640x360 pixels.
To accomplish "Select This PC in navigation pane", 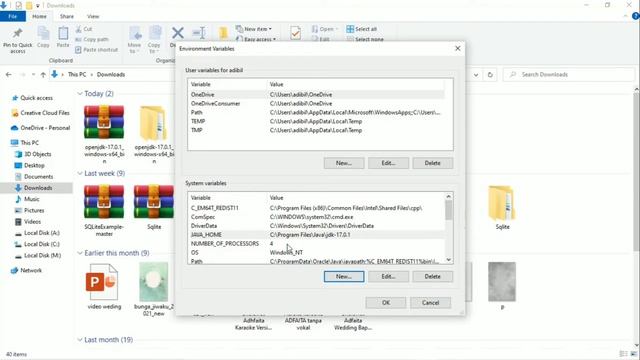I will point(29,143).
